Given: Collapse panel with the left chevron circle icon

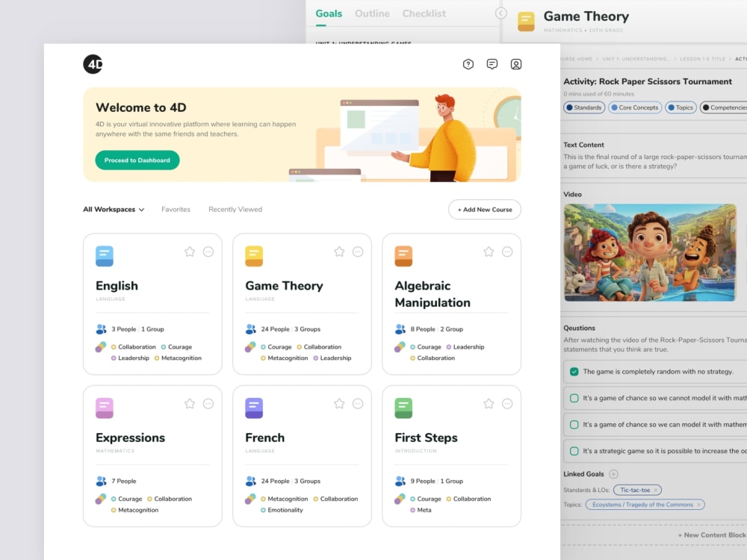Looking at the screenshot, I should [500, 13].
